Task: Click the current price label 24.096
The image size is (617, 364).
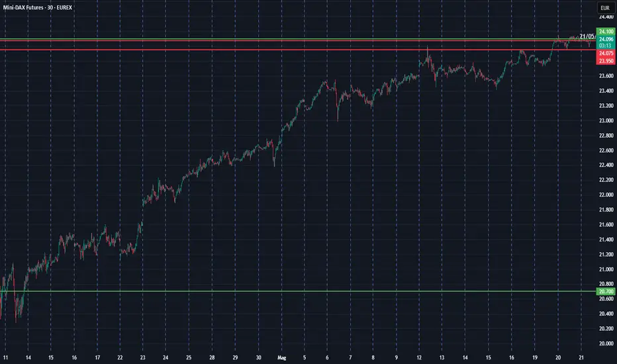Action: coord(605,39)
